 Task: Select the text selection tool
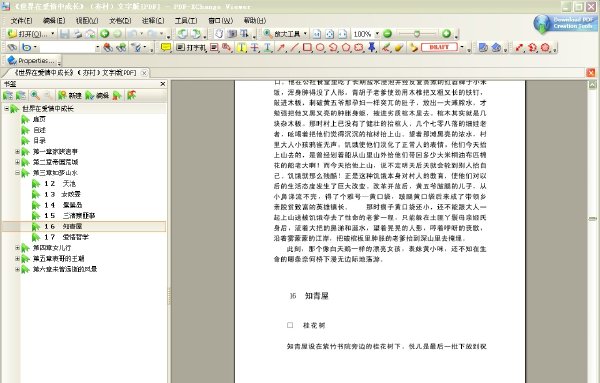[x=244, y=34]
